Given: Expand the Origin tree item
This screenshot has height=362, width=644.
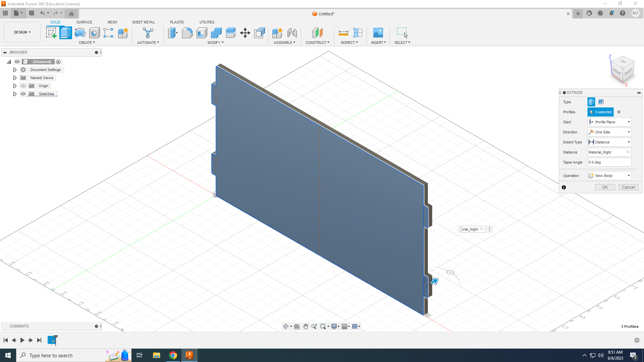Looking at the screenshot, I should (15, 86).
